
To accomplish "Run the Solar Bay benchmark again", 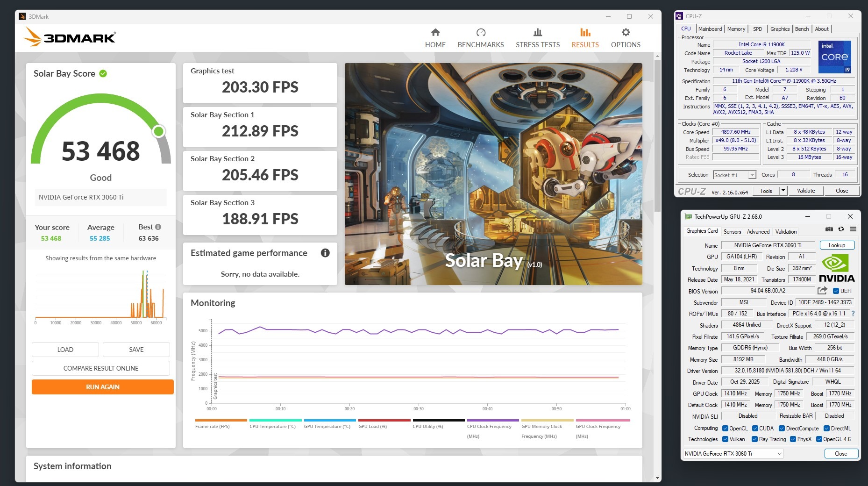I will 103,387.
